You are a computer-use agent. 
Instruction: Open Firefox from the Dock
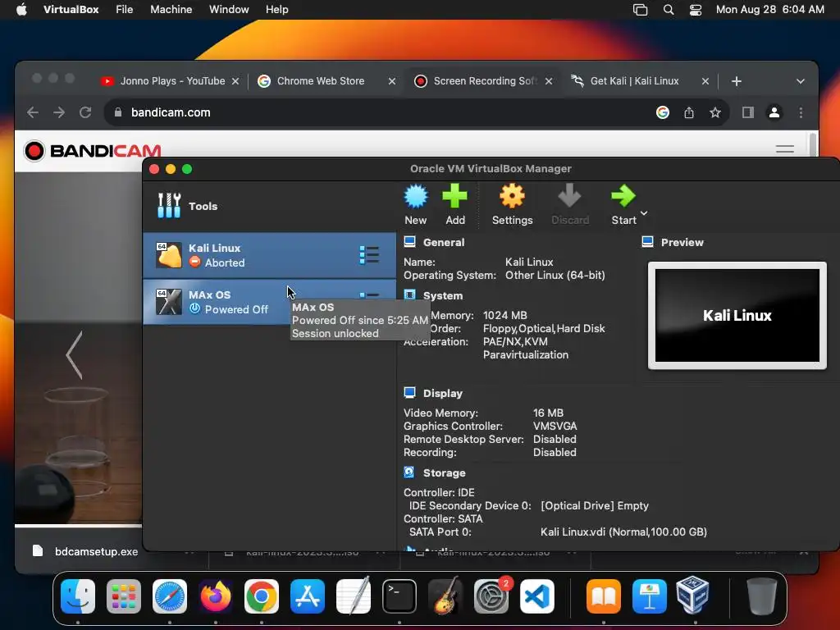tap(216, 596)
